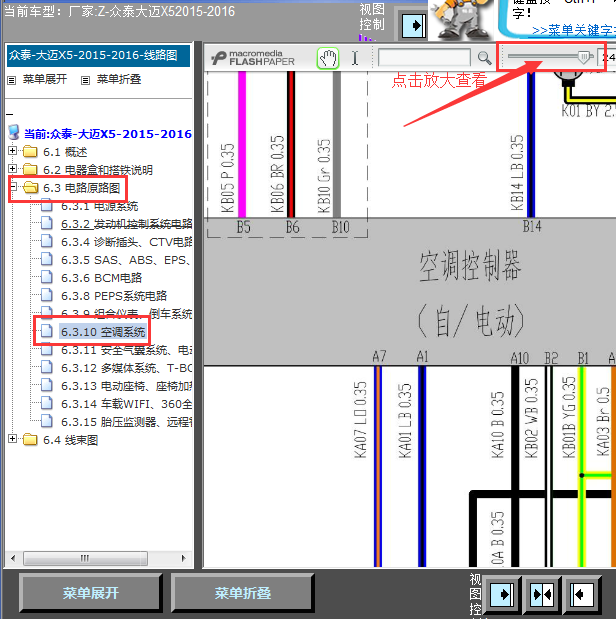Open the 菜单关键字 help link

[574, 30]
